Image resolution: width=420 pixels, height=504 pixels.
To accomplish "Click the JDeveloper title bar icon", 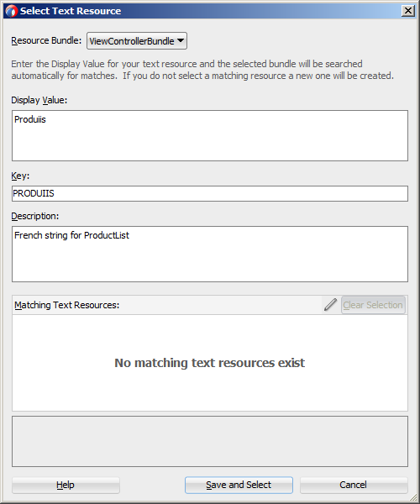I will tap(11, 11).
